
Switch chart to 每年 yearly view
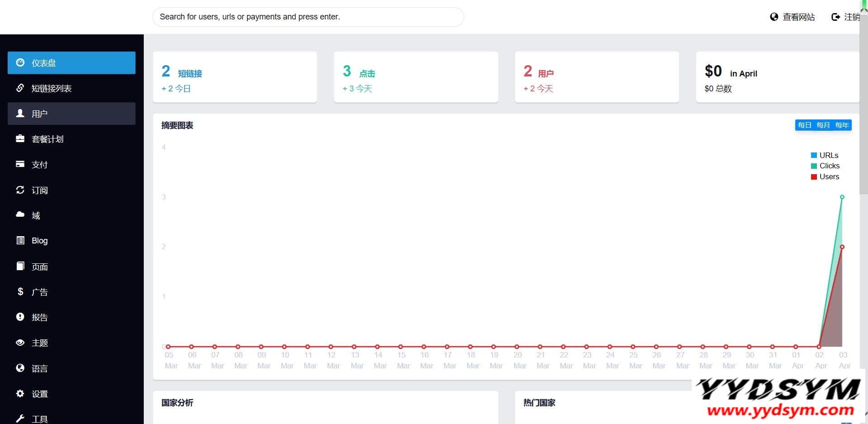[842, 125]
